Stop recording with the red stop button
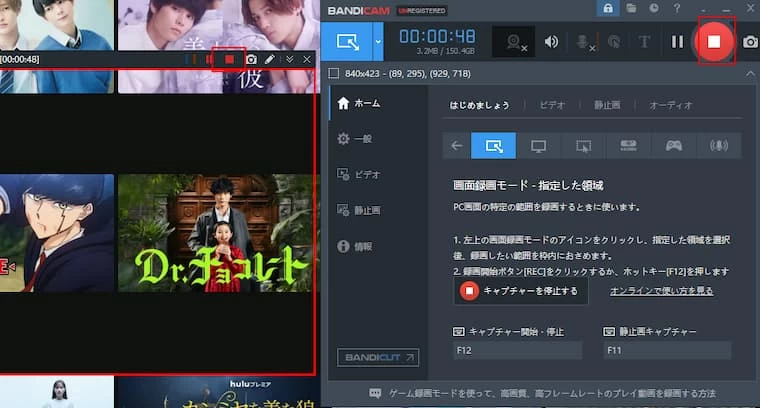The height and width of the screenshot is (408, 760). [714, 42]
